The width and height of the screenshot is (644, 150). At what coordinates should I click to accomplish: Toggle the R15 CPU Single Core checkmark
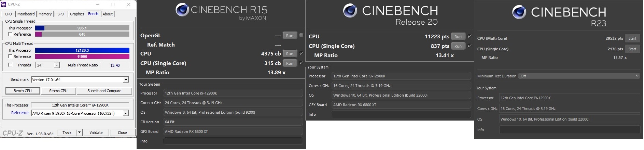[301, 63]
